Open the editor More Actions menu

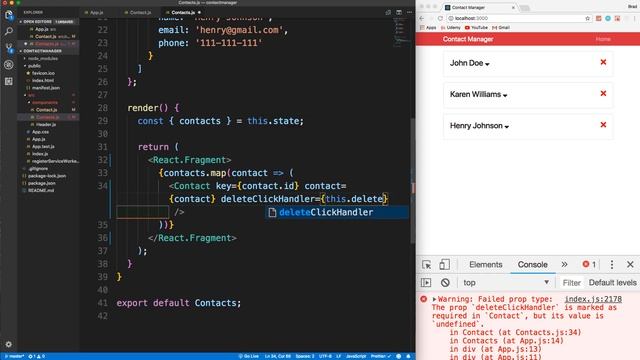click(409, 13)
